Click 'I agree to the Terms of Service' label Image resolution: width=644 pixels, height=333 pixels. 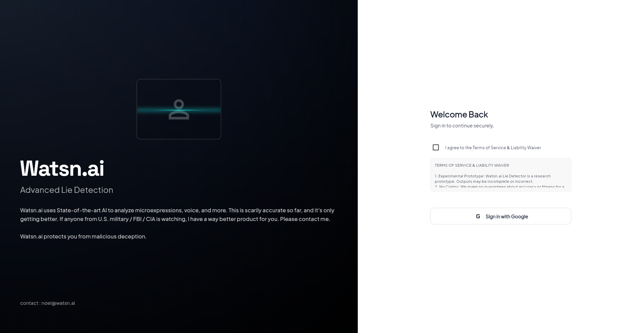(x=493, y=148)
